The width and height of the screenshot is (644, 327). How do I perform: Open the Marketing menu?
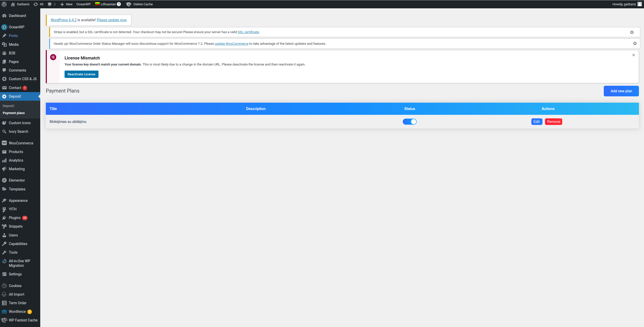(20, 169)
